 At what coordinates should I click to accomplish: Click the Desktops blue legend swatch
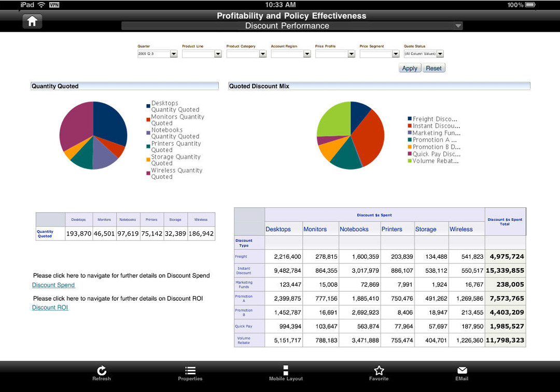(x=148, y=106)
